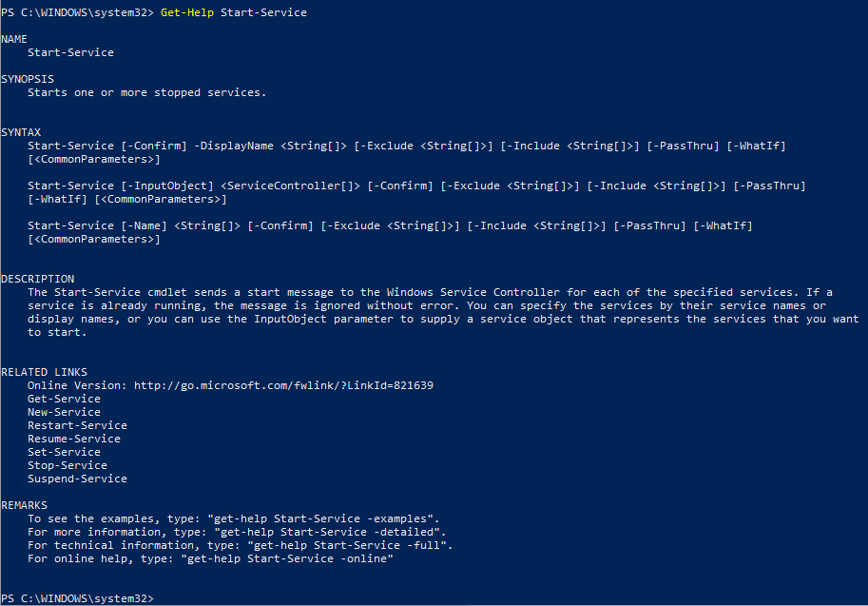Click the "get-help Start-Service -examples" text
The height and width of the screenshot is (606, 868).
[x=326, y=518]
